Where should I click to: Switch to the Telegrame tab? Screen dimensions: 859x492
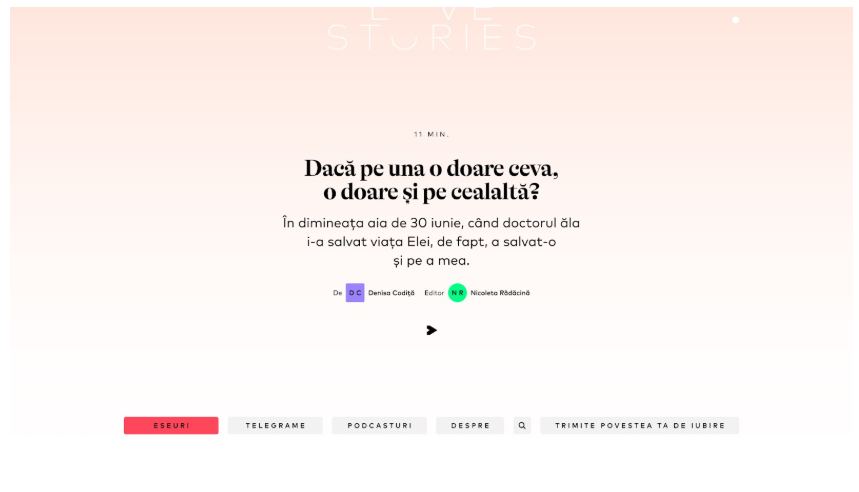click(x=275, y=426)
